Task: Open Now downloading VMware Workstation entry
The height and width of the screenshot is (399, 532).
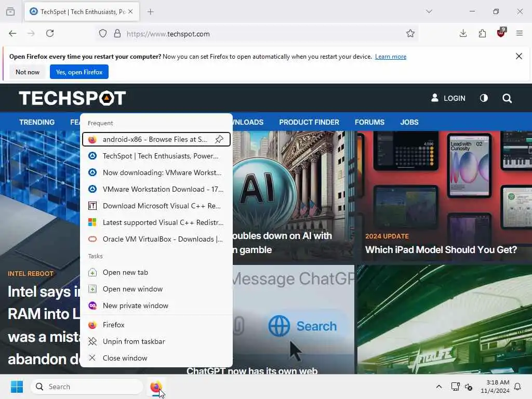Action: (x=156, y=172)
